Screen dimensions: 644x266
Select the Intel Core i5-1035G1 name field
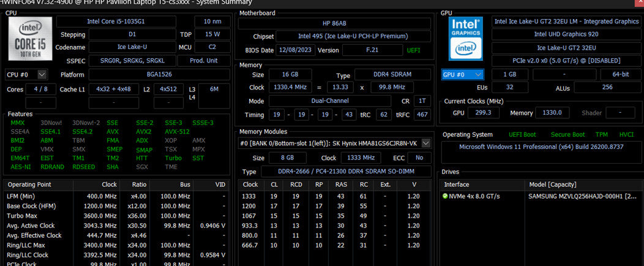[116, 21]
